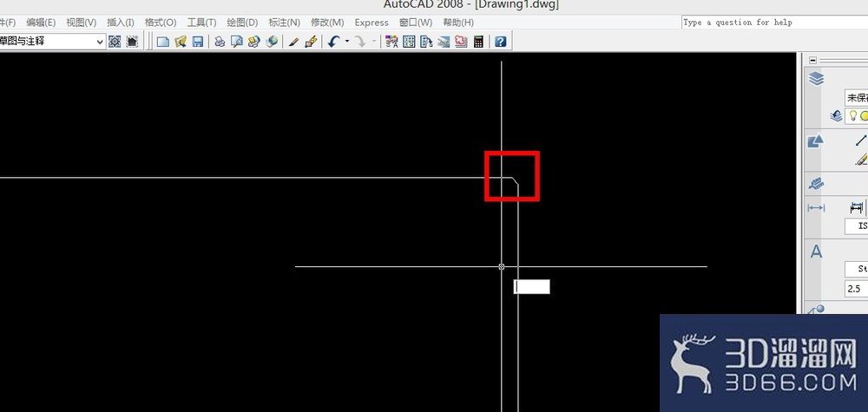Screen dimensions: 868x412
Task: Collapse the dashboard panel minus button
Action: (x=812, y=60)
